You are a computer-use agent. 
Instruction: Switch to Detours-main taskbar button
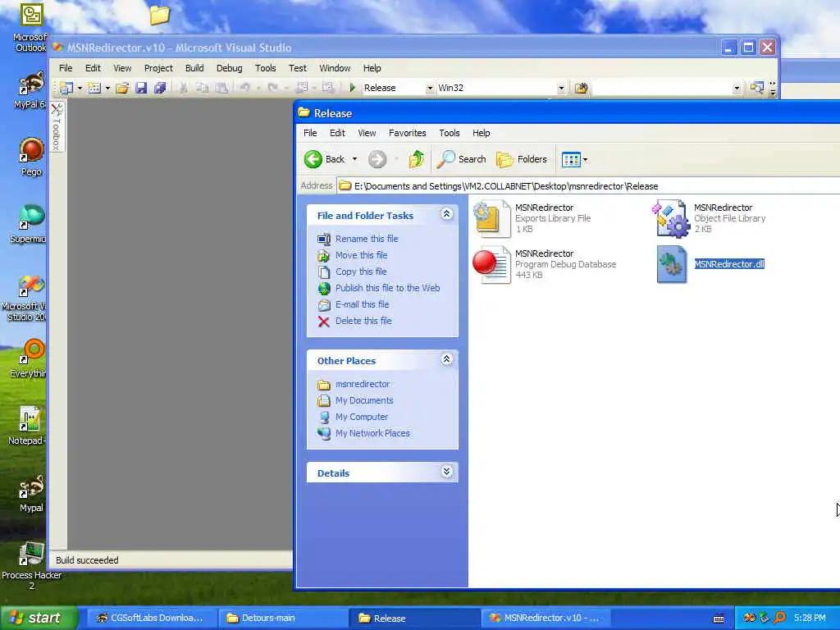281,619
